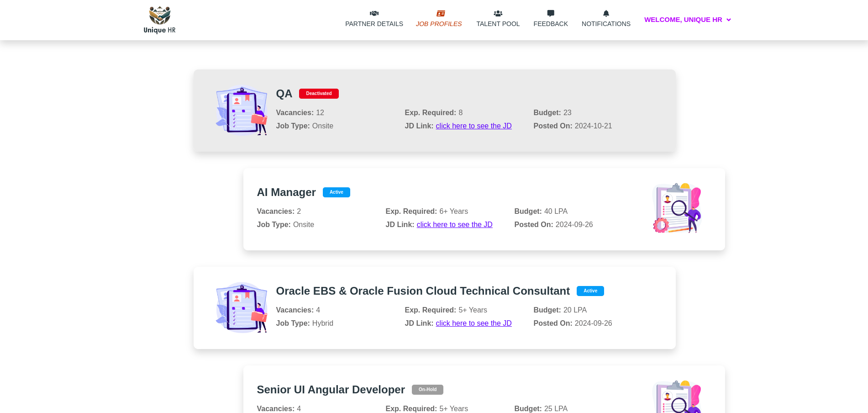
Task: Click 'Budget: 23' on QA card
Action: (552, 112)
